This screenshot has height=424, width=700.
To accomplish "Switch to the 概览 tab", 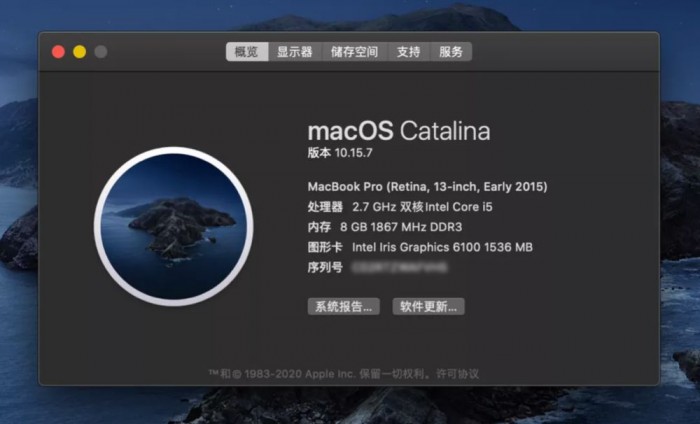I will coord(247,52).
